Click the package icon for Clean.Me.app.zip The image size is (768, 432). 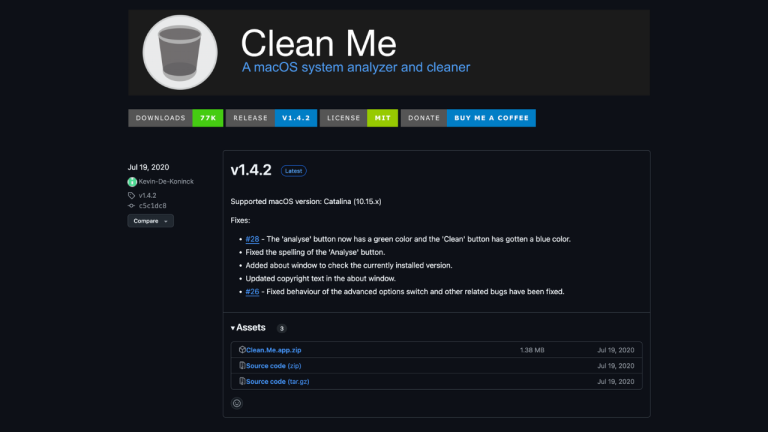coord(242,350)
